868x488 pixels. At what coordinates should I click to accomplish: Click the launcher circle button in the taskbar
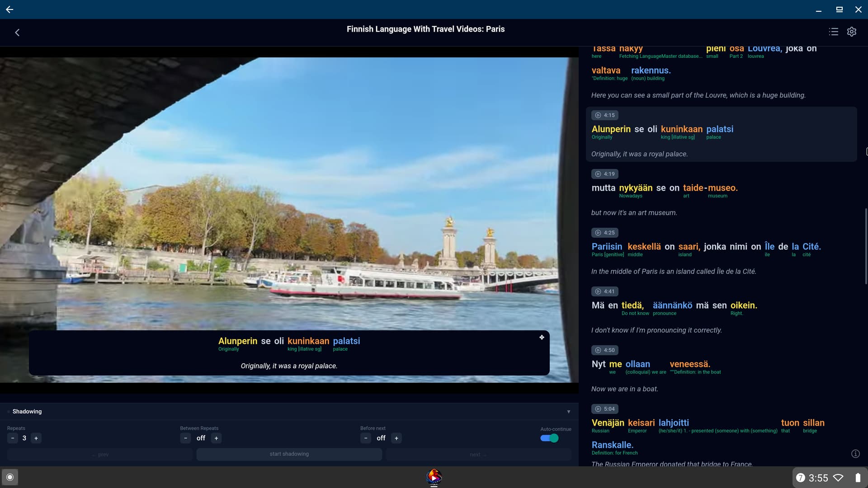(x=10, y=477)
